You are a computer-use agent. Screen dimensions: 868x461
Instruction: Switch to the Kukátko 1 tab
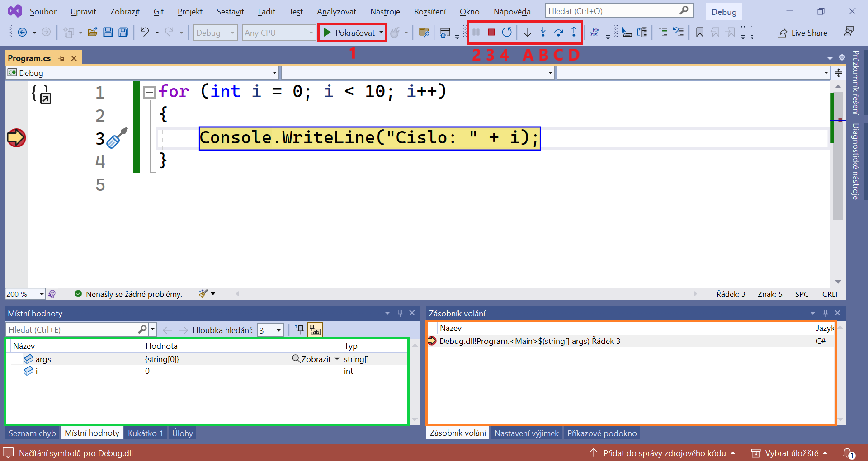pyautogui.click(x=145, y=433)
